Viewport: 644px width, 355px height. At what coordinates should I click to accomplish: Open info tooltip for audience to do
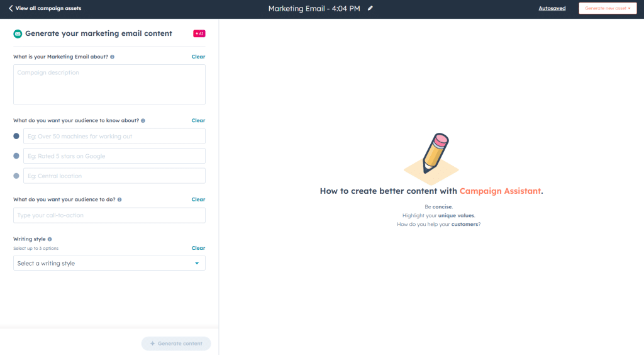pyautogui.click(x=119, y=200)
